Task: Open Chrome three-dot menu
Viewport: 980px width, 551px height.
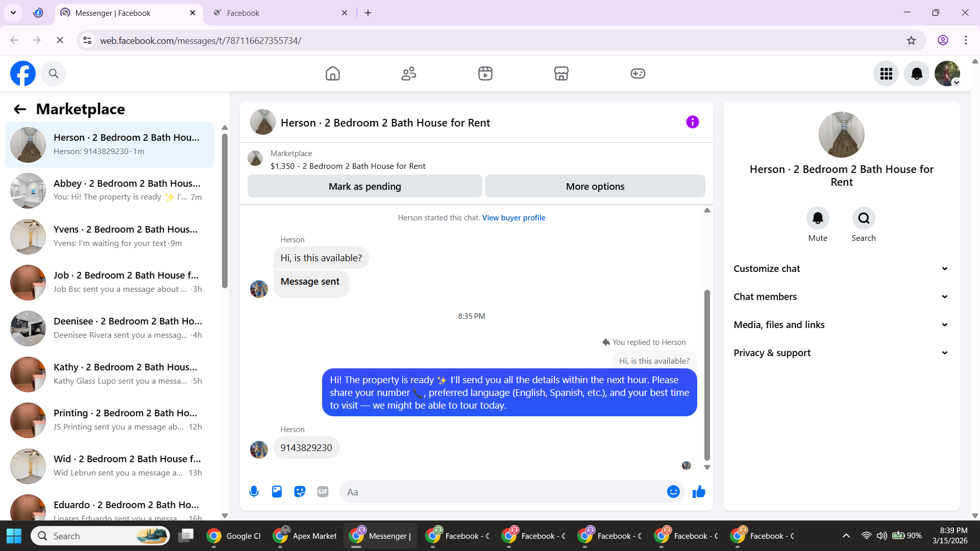Action: tap(966, 40)
